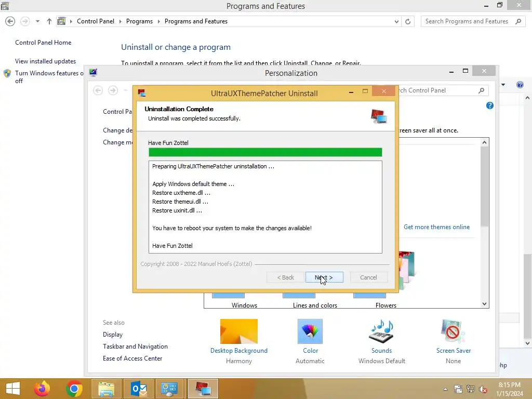Screen dimensions: 532x399
Task: Open Control Panel Home link
Action: click(x=43, y=43)
